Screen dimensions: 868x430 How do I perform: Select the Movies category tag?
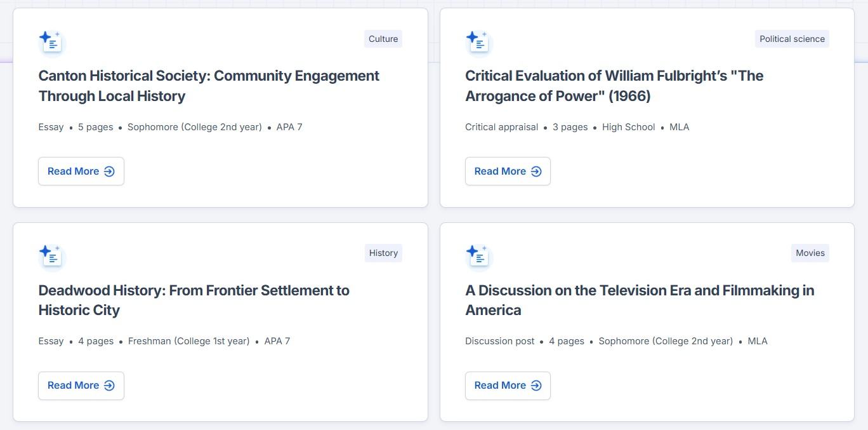tap(810, 253)
